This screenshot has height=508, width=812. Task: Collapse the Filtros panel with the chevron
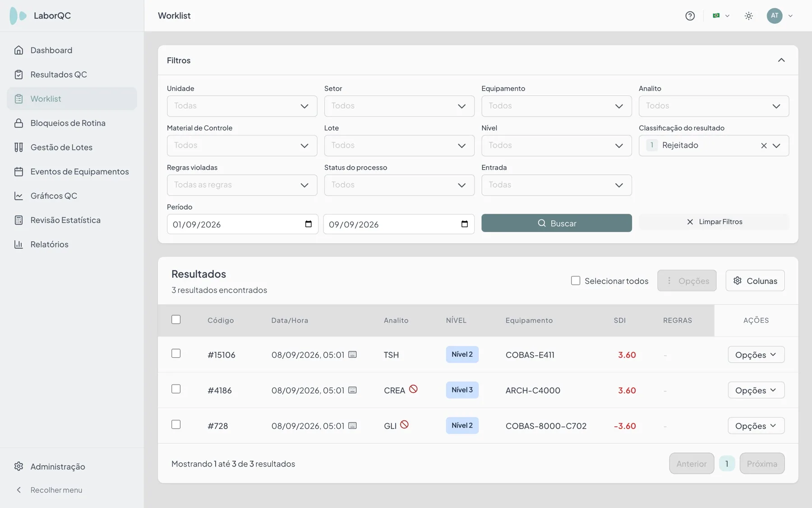(781, 60)
